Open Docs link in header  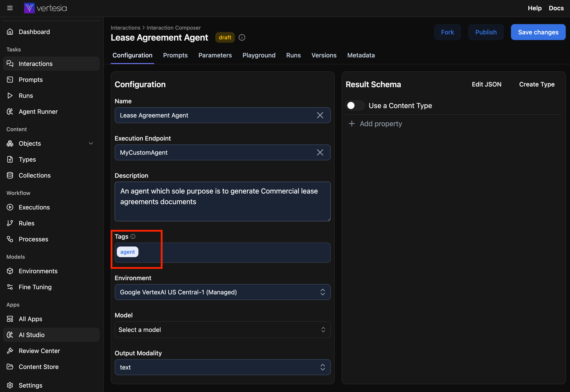[556, 8]
